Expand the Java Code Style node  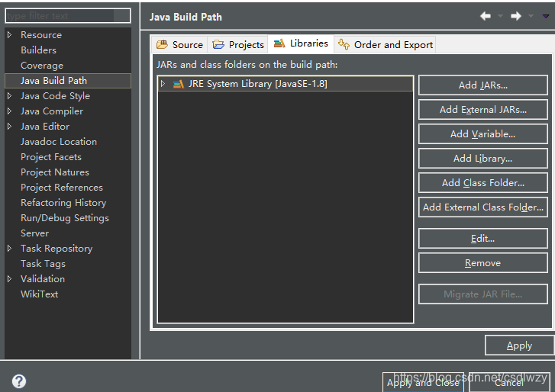[10, 96]
